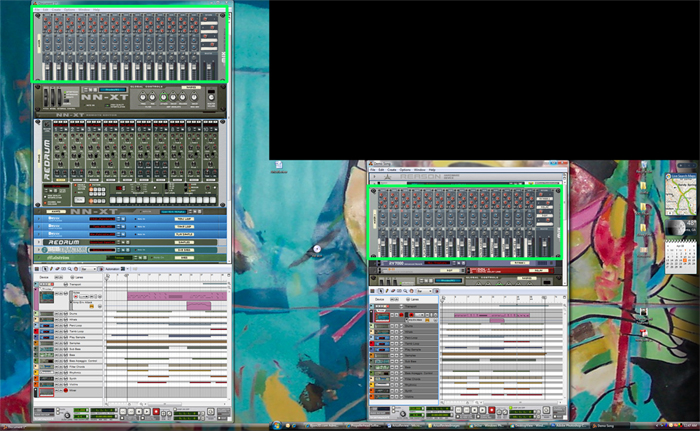Viewport: 700px width, 431px height.
Task: Open the Options menu in Demo Song window
Action: (x=405, y=170)
